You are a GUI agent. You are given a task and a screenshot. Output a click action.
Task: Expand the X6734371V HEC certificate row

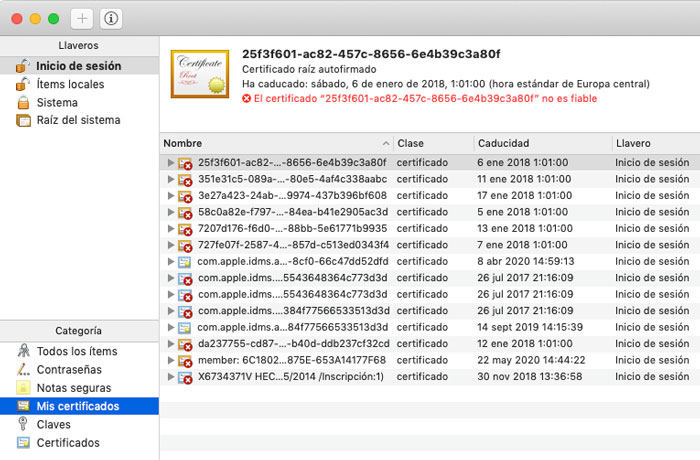[x=171, y=378]
